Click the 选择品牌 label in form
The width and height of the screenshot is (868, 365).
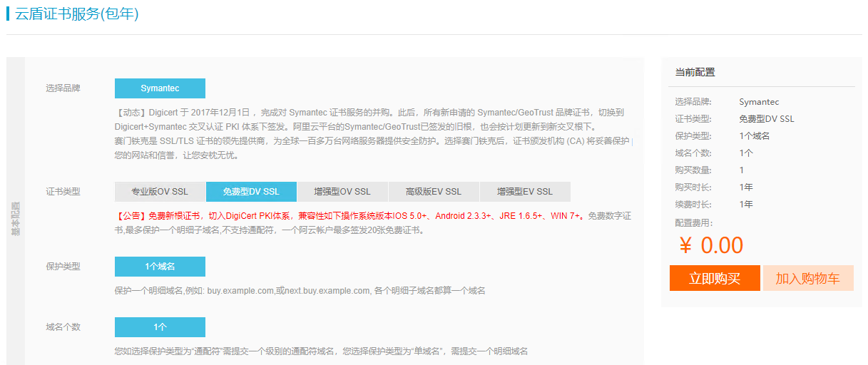(x=63, y=88)
